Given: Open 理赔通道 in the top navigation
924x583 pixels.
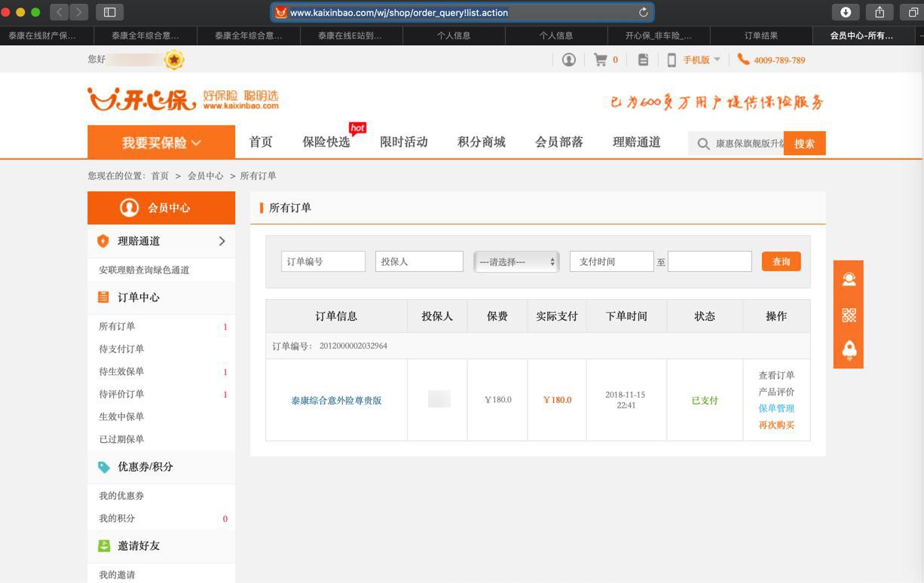Looking at the screenshot, I should tap(637, 142).
